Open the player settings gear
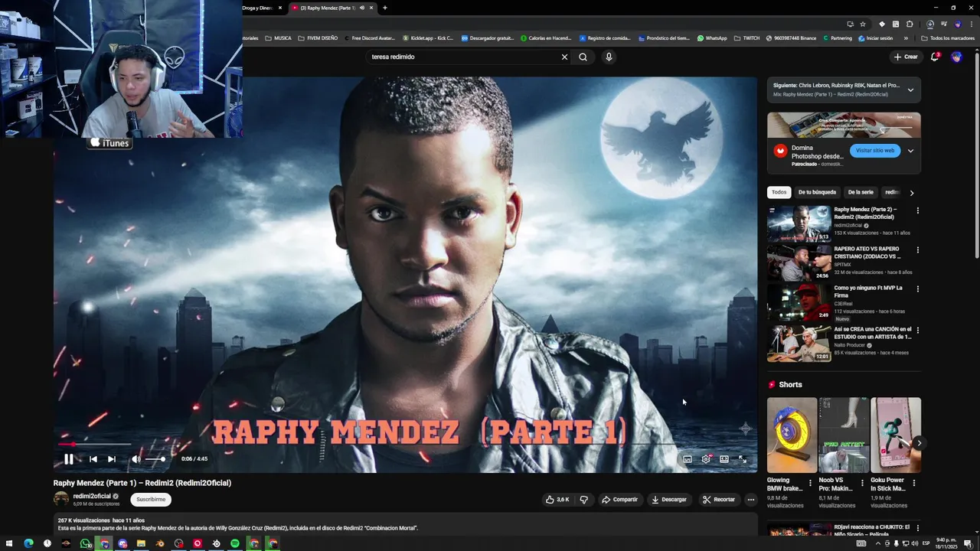This screenshot has width=980, height=551. pos(706,459)
